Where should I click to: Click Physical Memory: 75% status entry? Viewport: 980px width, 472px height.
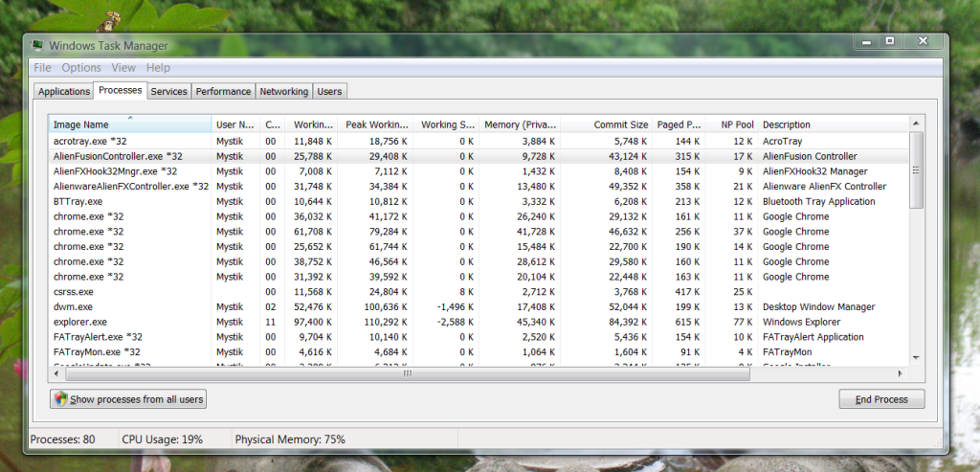(290, 439)
